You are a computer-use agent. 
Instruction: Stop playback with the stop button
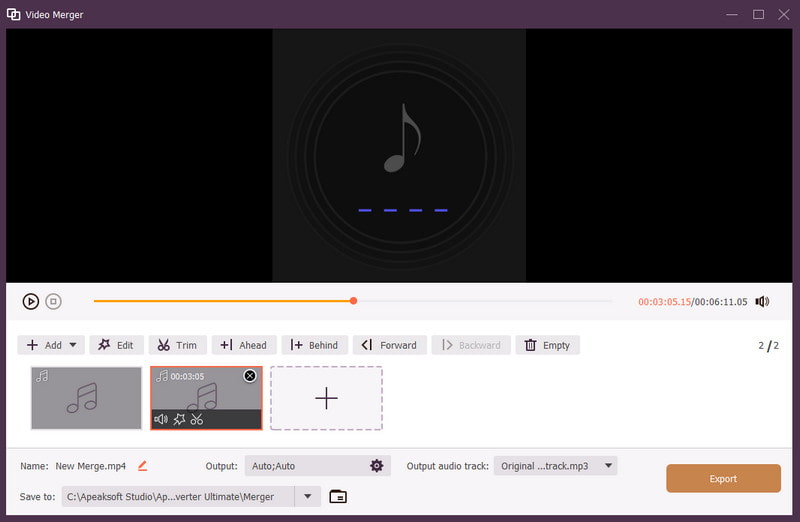tap(54, 301)
